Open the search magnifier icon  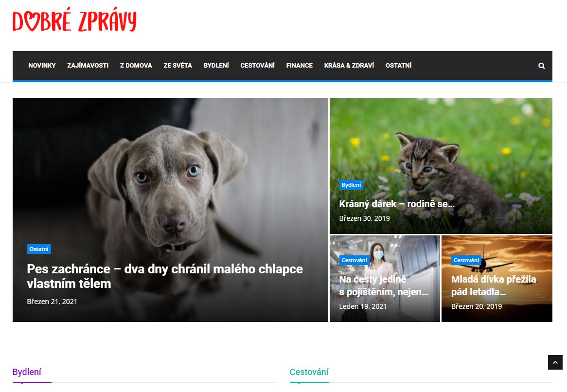click(x=541, y=66)
